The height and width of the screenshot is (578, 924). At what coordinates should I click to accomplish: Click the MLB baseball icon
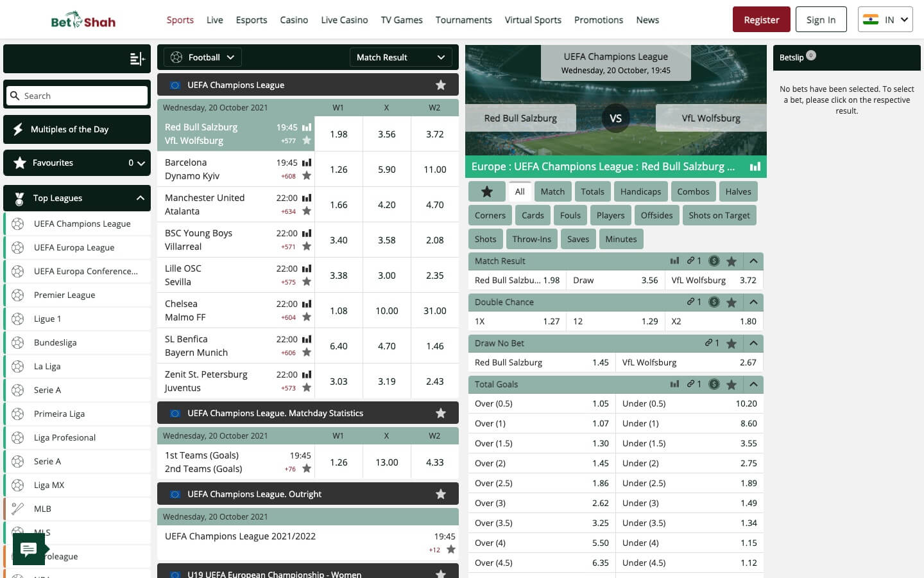(x=18, y=509)
